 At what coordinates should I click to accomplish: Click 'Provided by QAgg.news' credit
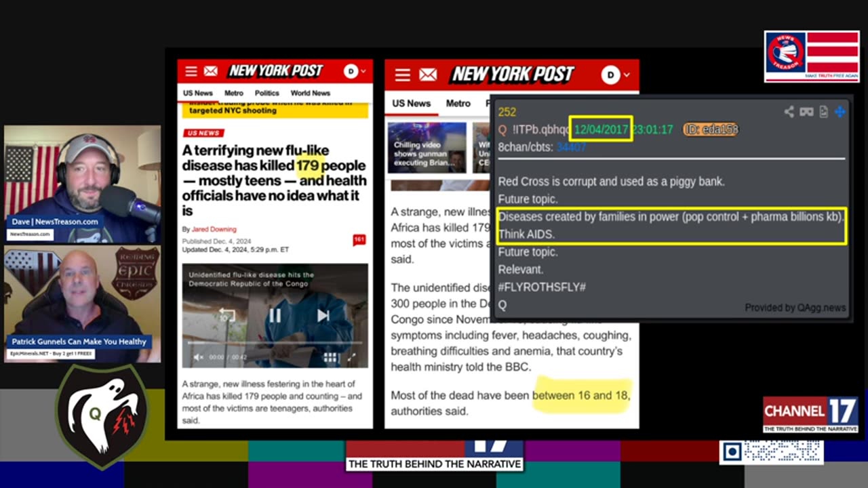[x=795, y=308]
